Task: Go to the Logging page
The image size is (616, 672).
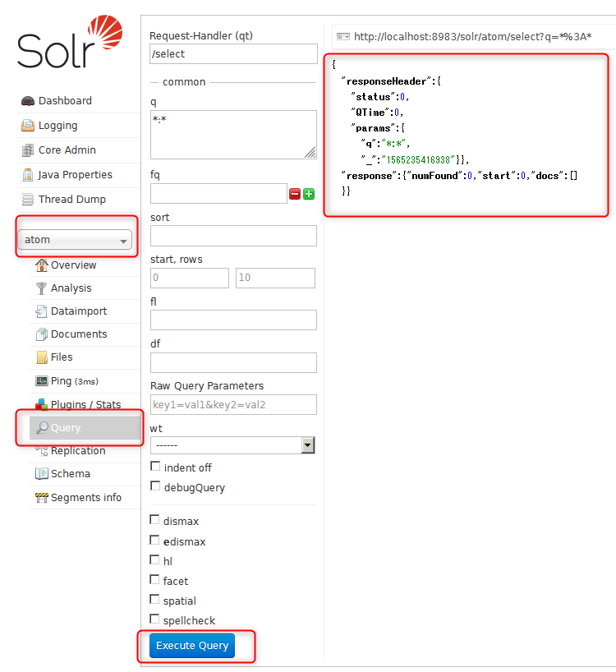Action: click(x=58, y=126)
